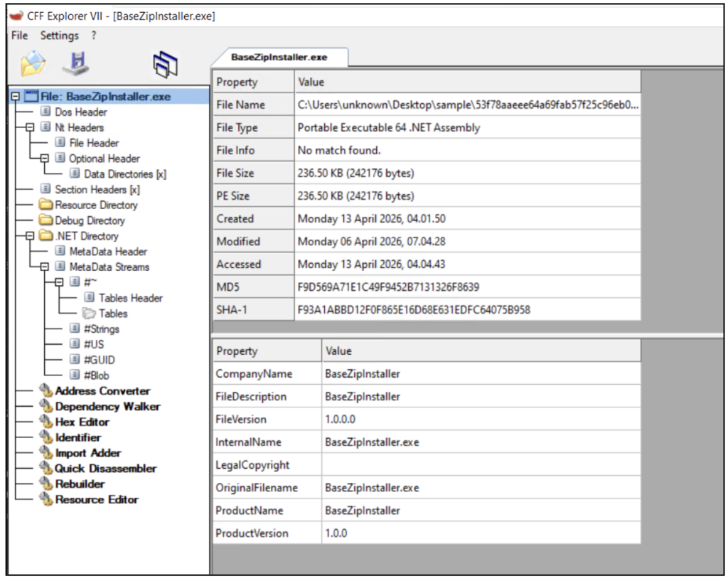Viewport: 728px width, 581px height.
Task: Click the Optional Header node icon
Action: (x=60, y=158)
